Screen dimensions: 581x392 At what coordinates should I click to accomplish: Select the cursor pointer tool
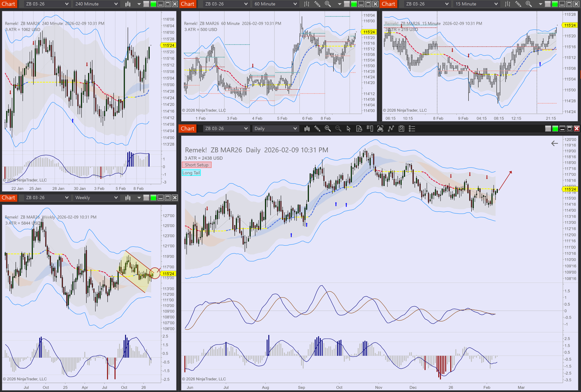point(349,129)
